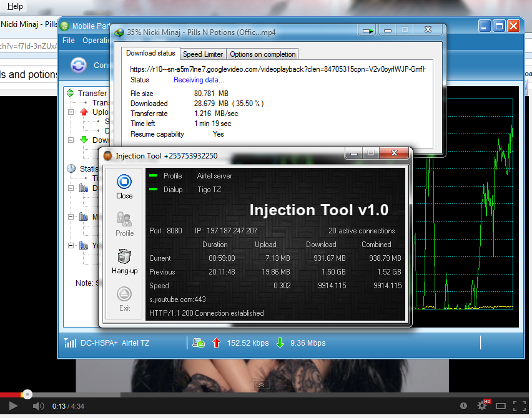Screen dimensions: 532x418
Task: Select the Statistics tree item
Action: tap(89, 168)
